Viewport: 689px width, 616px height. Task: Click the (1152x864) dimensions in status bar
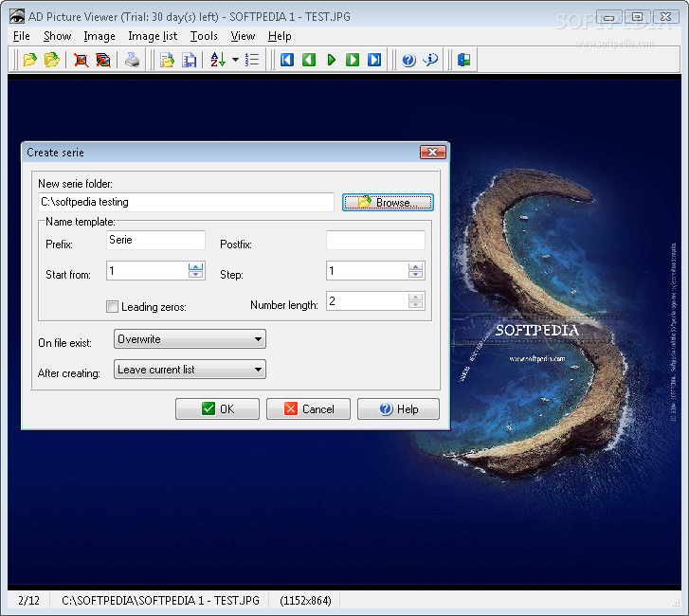(305, 600)
